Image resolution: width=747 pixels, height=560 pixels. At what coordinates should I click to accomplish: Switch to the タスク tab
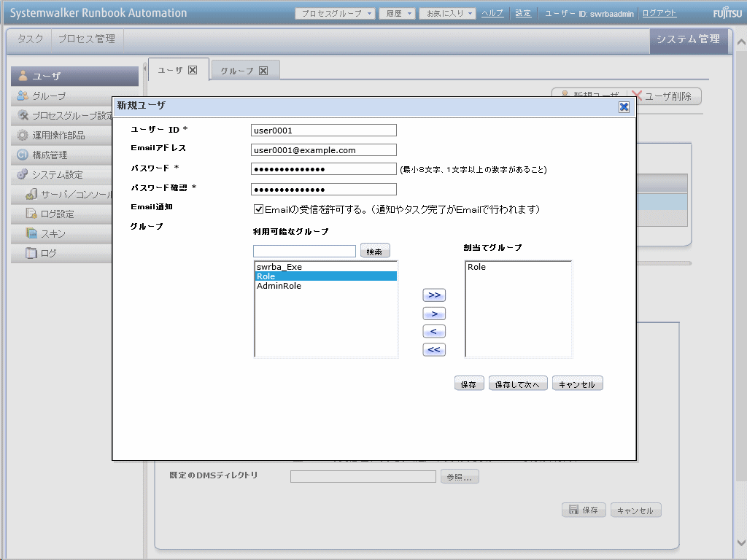pos(31,39)
